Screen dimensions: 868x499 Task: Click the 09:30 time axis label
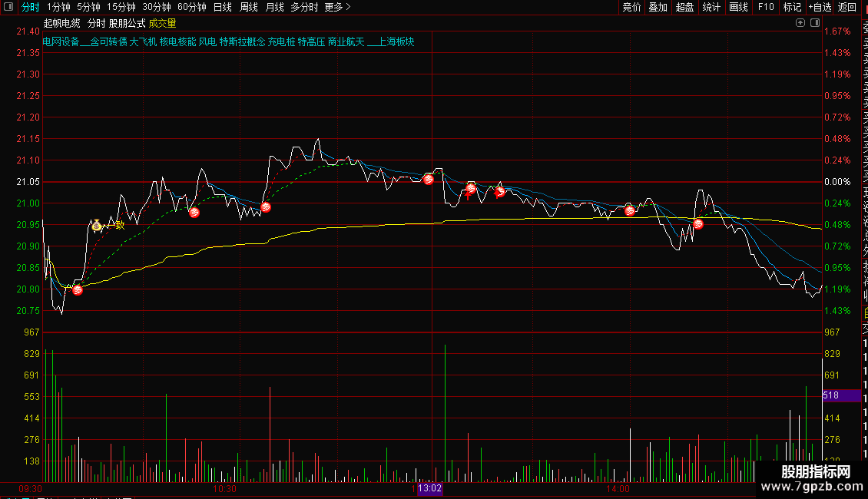tap(31, 489)
